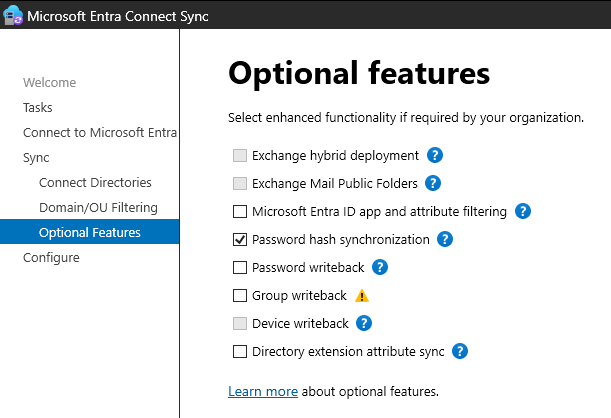Click warning icon next to Group writeback
This screenshot has width=611, height=418.
point(362,295)
